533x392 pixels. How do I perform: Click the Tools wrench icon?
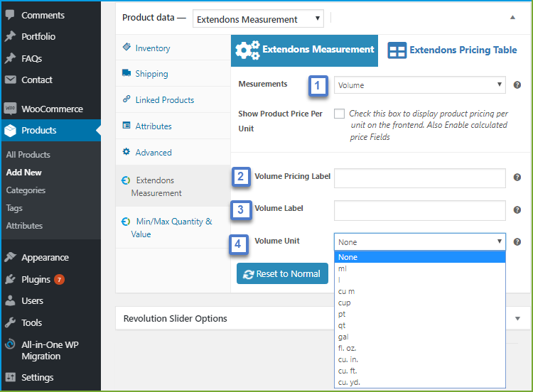[x=10, y=322]
